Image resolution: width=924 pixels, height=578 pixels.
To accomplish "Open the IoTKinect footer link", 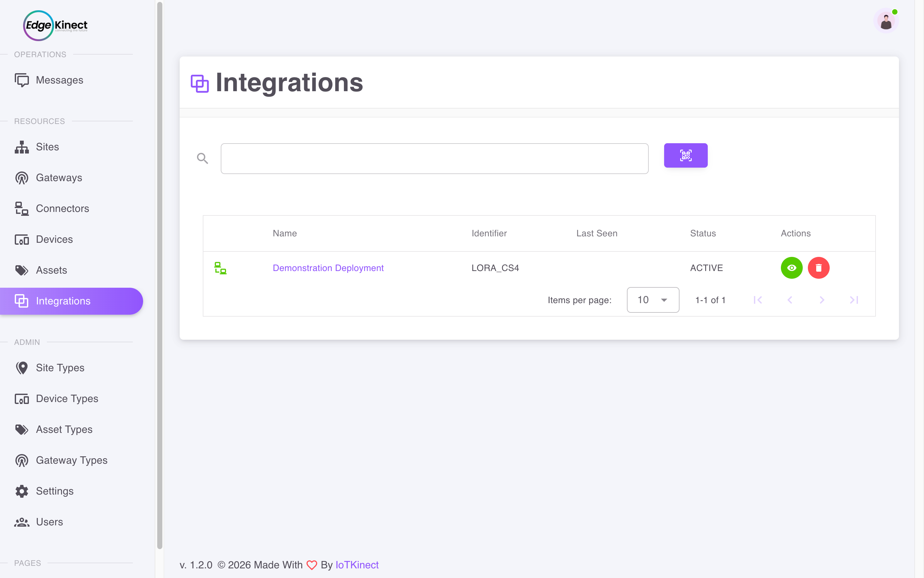I will pyautogui.click(x=357, y=565).
